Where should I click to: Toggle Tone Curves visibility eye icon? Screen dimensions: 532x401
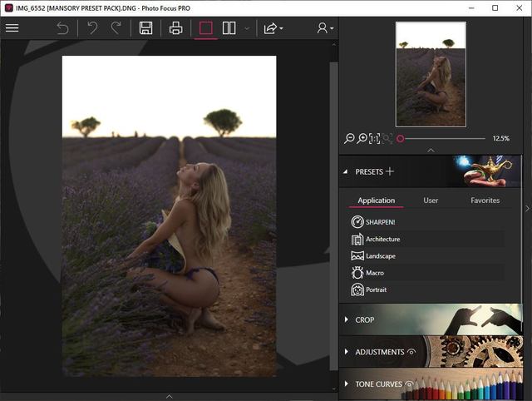click(x=409, y=384)
